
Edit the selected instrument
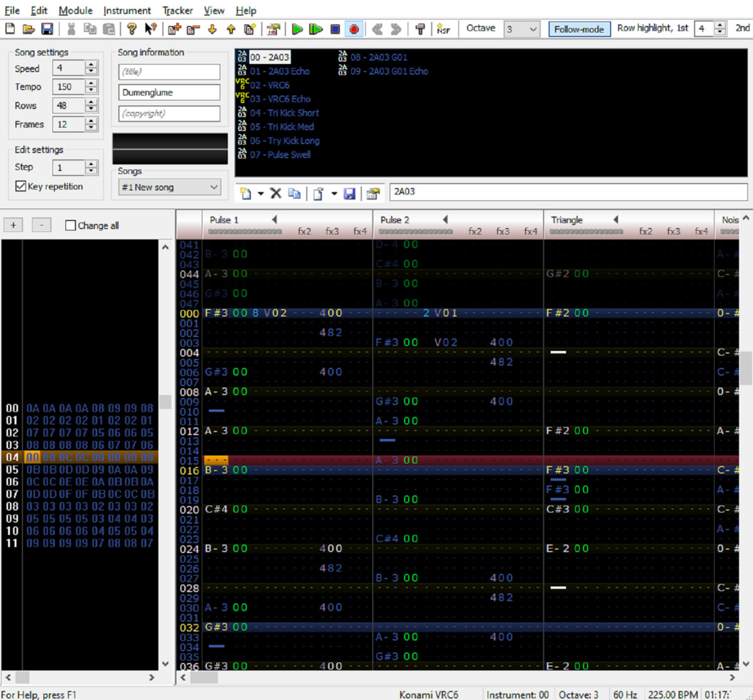(x=373, y=193)
